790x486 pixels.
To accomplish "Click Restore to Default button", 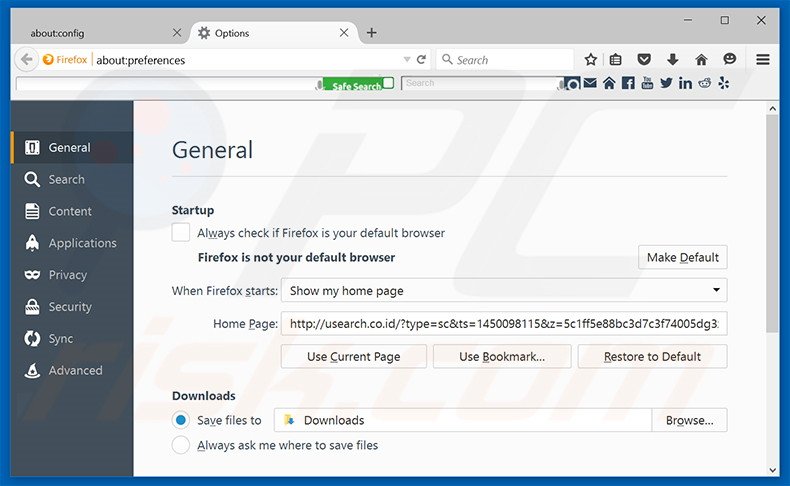I will [x=652, y=357].
